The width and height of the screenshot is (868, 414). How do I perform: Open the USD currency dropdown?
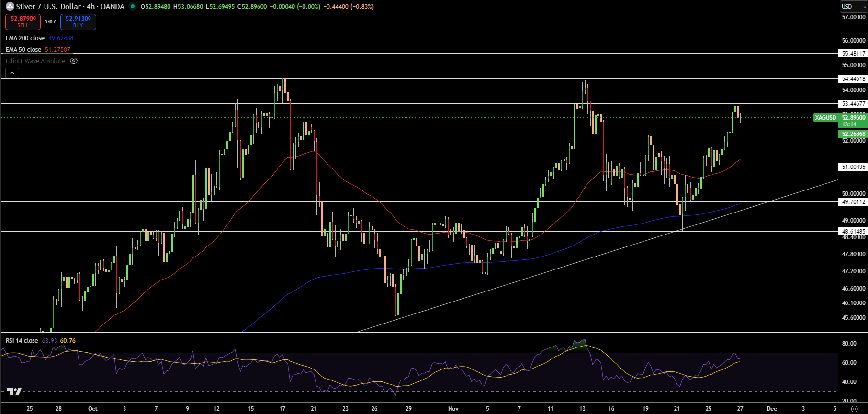pos(854,7)
